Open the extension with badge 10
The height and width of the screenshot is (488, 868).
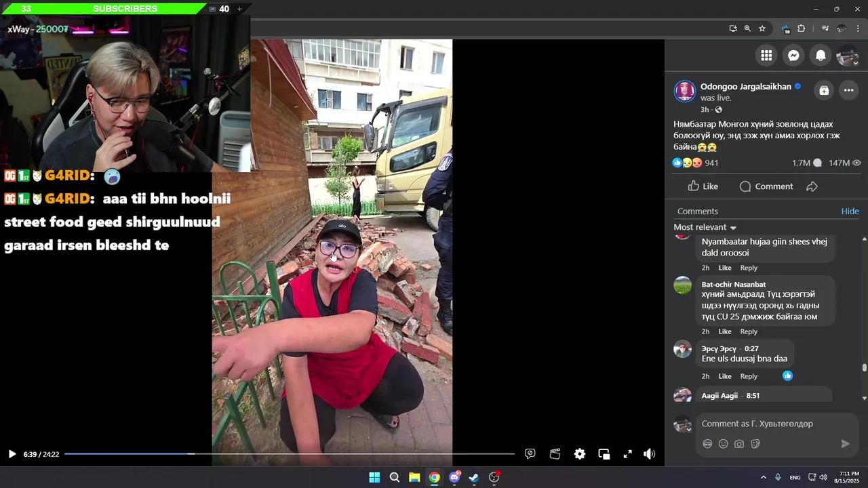coord(785,28)
